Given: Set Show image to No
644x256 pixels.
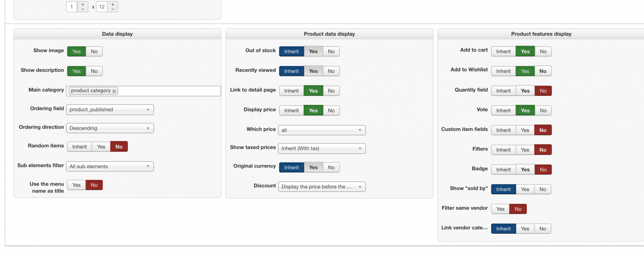Looking at the screenshot, I should [94, 51].
